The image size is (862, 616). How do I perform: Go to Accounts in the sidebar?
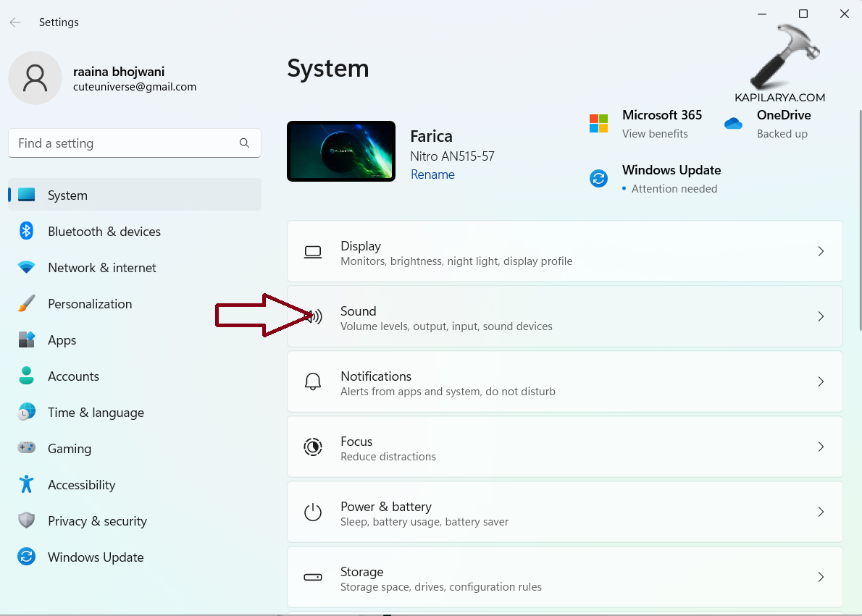pyautogui.click(x=73, y=376)
